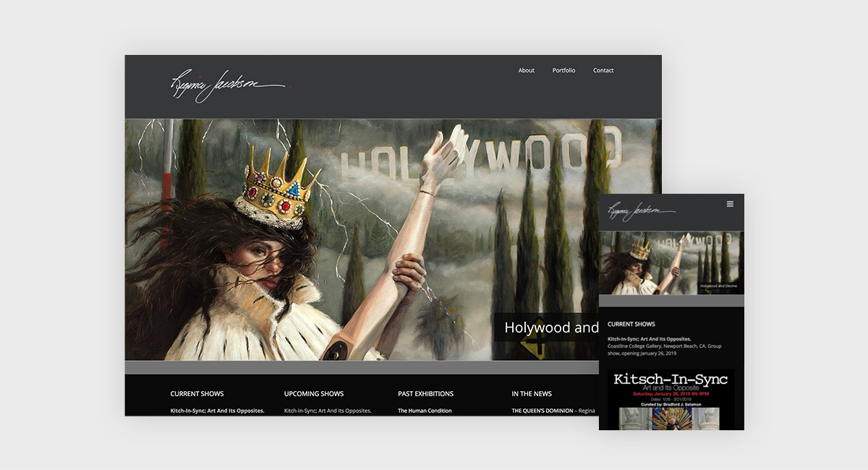The image size is (868, 470).
Task: Open the Contact page
Action: [x=603, y=70]
